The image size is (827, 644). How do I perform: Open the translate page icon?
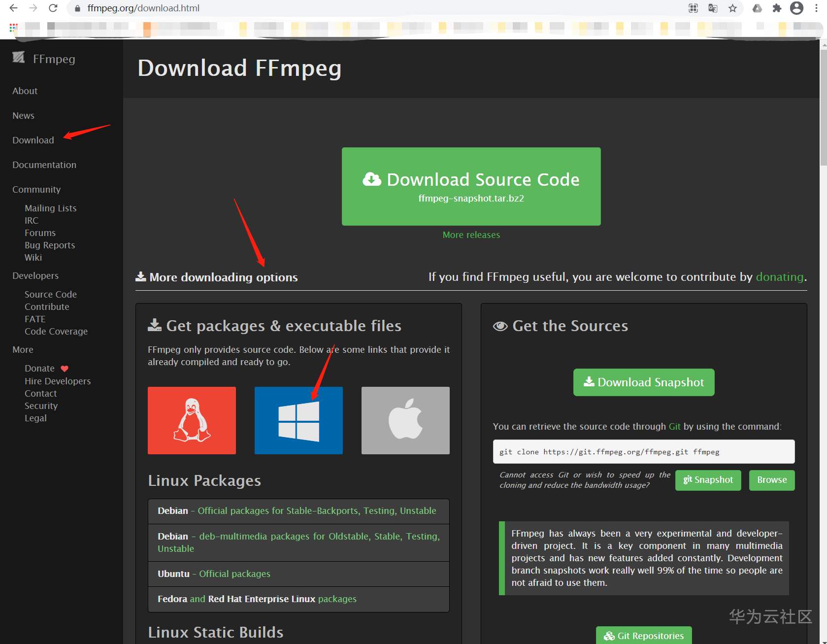click(x=713, y=8)
